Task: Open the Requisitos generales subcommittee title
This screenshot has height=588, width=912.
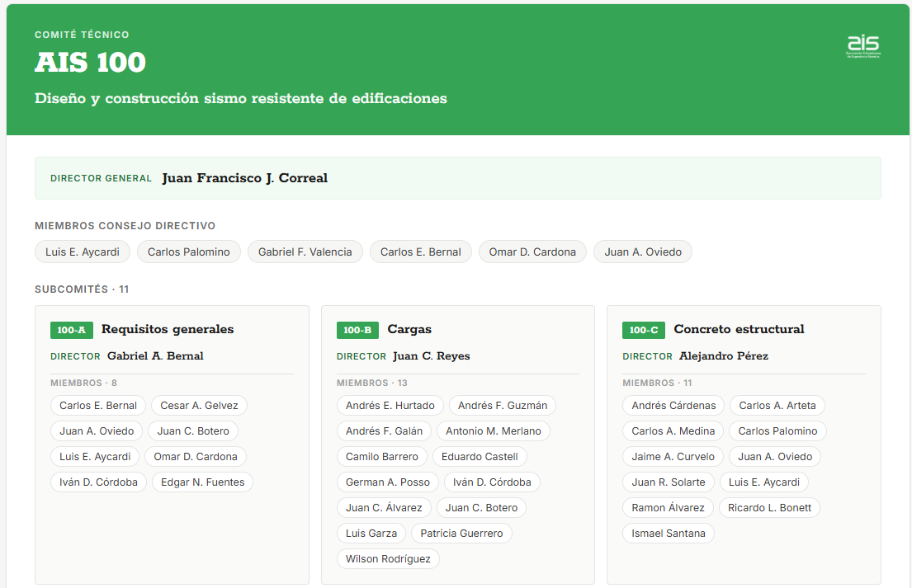Action: (168, 329)
